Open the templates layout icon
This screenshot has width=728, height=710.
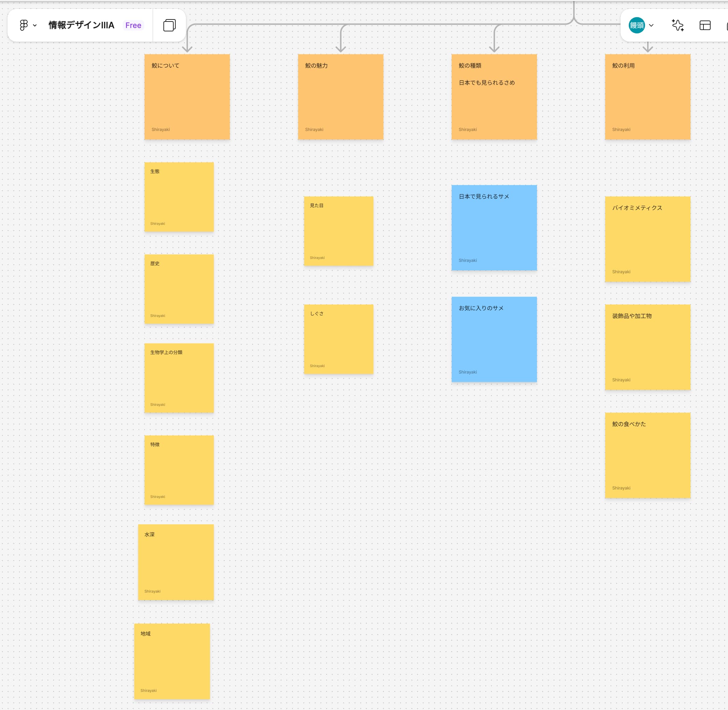coord(704,25)
